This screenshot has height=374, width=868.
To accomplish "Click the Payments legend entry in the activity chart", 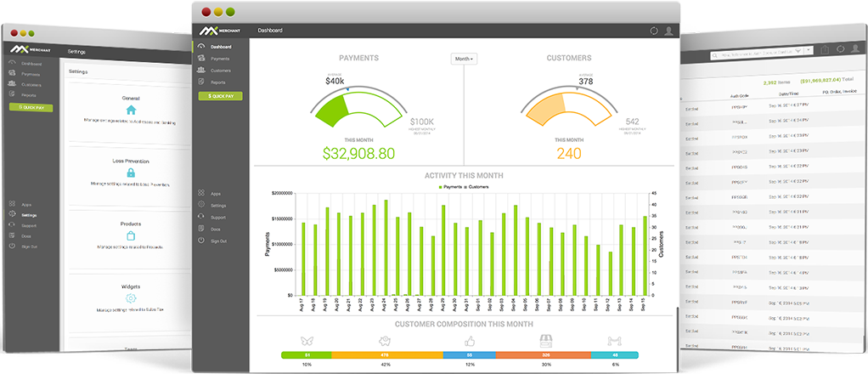I will (450, 187).
